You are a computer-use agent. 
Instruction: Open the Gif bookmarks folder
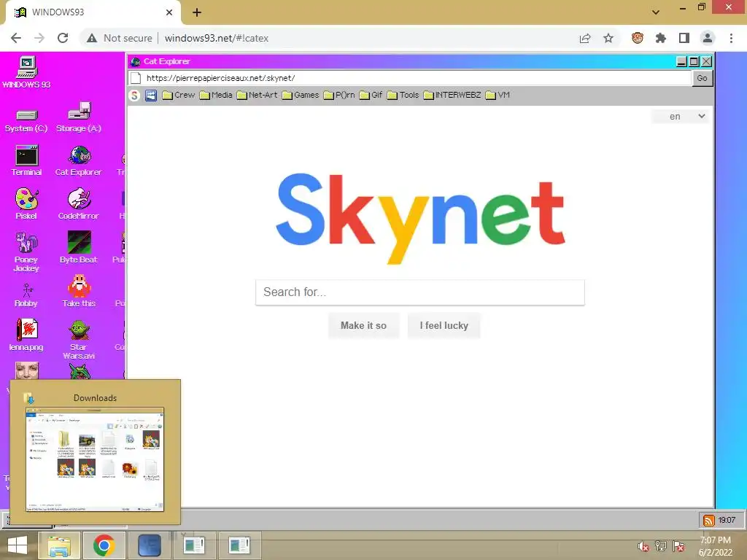click(371, 96)
